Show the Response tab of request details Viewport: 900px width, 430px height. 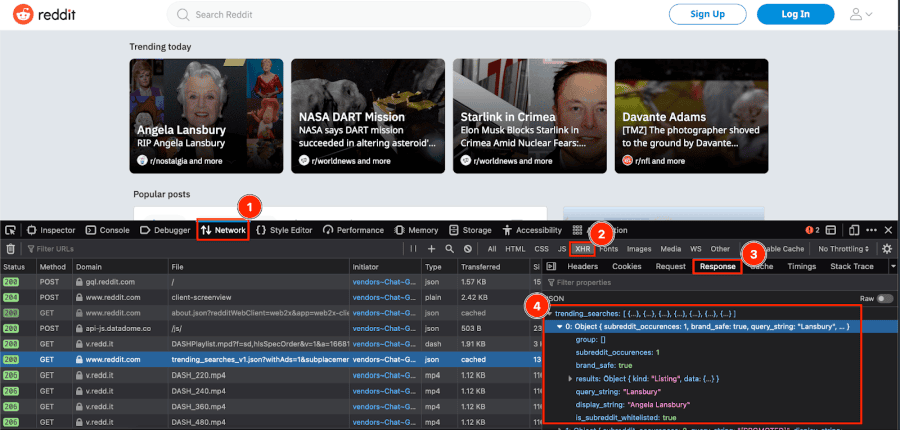[x=717, y=266]
